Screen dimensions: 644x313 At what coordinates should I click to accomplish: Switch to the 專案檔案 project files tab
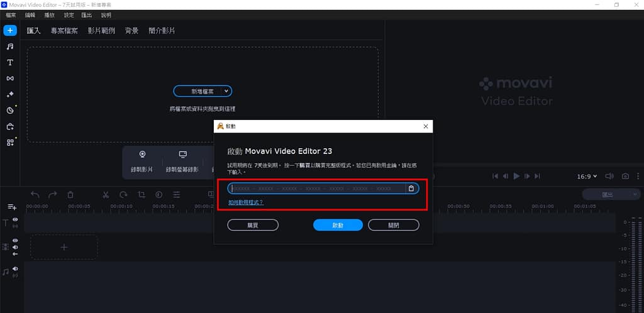point(64,31)
